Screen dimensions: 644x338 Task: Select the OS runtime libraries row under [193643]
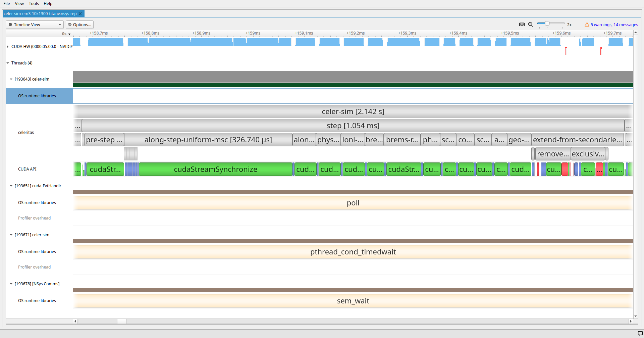37,96
